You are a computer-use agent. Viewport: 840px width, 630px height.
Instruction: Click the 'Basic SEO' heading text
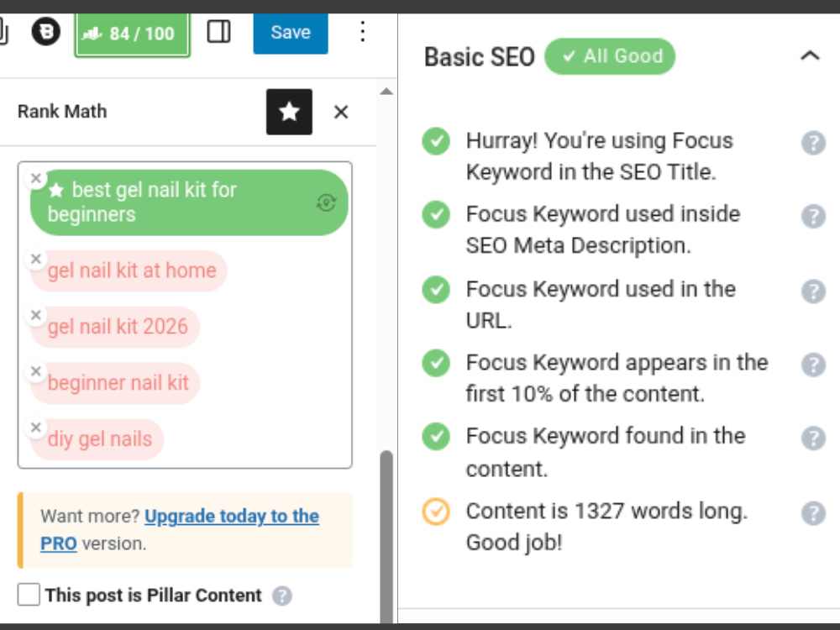click(x=480, y=57)
